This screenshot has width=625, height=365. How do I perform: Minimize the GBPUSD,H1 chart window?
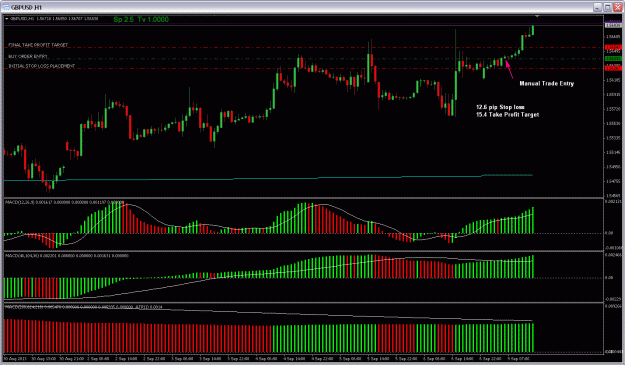(x=597, y=7)
